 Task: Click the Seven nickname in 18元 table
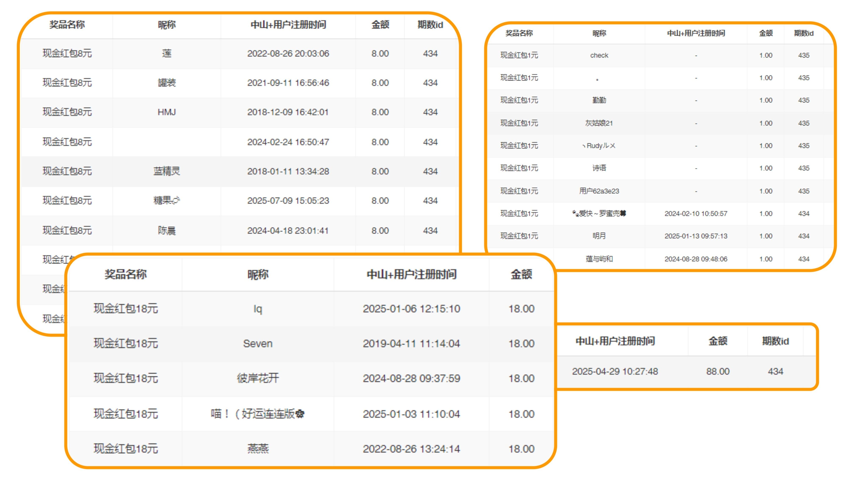tap(257, 344)
